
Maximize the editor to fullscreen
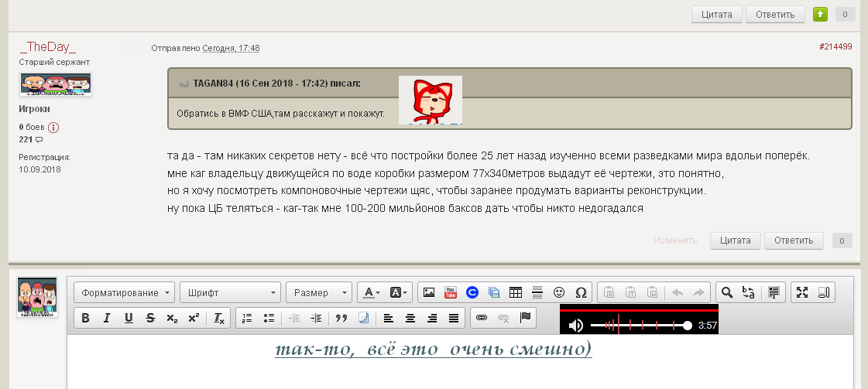802,292
